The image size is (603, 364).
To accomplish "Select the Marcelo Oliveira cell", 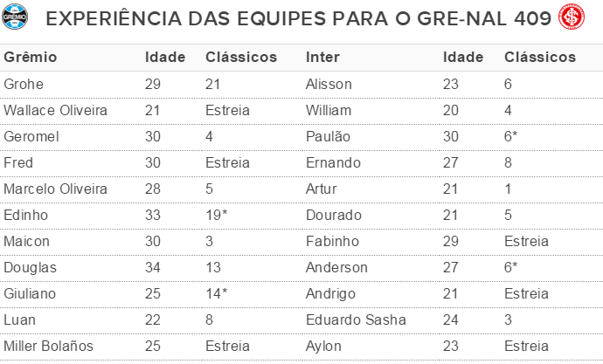I will pos(55,189).
